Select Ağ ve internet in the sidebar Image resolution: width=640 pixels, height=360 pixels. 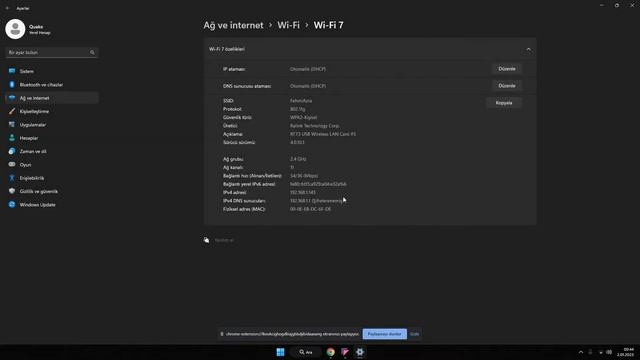click(51, 98)
